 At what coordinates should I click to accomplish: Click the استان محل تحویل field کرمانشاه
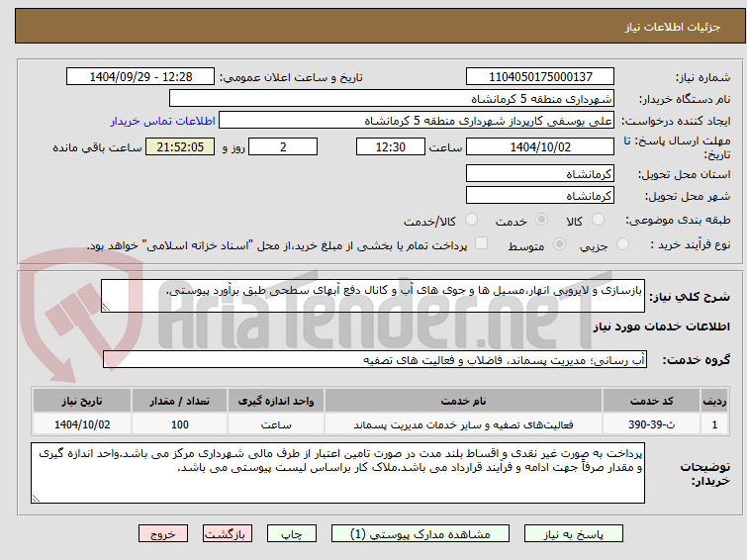pos(540,174)
